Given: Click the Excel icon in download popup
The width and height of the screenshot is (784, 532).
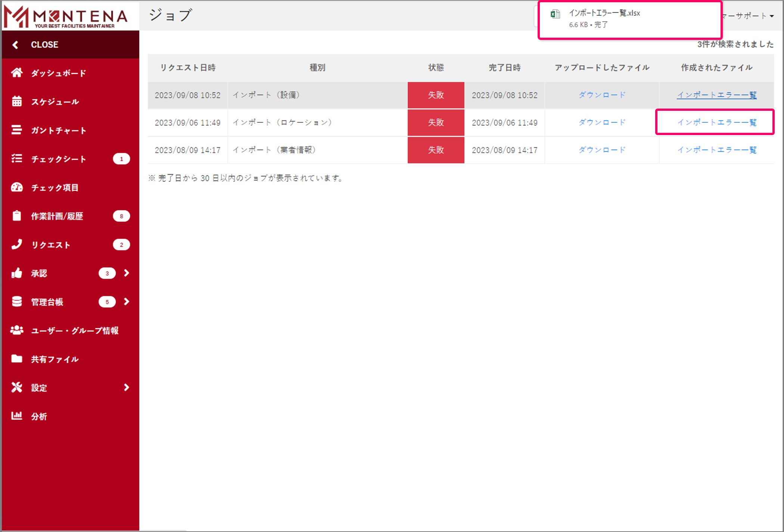Looking at the screenshot, I should [555, 14].
